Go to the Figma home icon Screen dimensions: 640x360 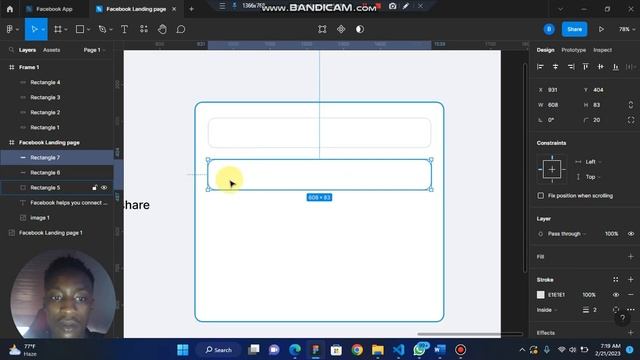(10, 9)
